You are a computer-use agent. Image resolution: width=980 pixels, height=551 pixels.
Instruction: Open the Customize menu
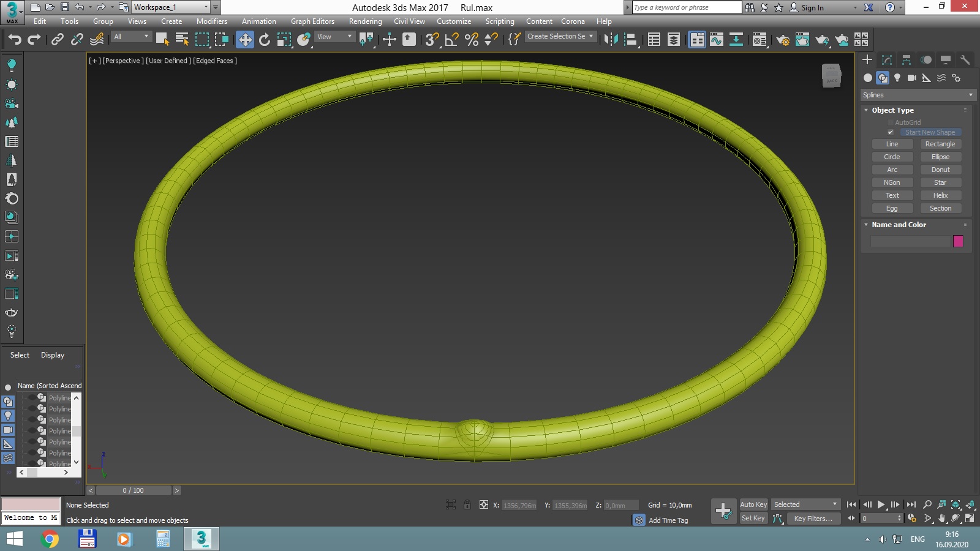[454, 21]
